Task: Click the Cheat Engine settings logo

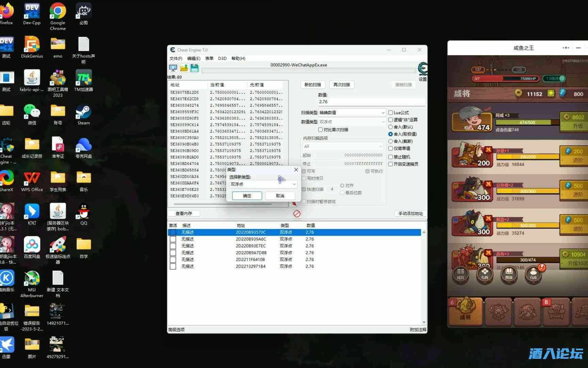Action: pyautogui.click(x=423, y=69)
